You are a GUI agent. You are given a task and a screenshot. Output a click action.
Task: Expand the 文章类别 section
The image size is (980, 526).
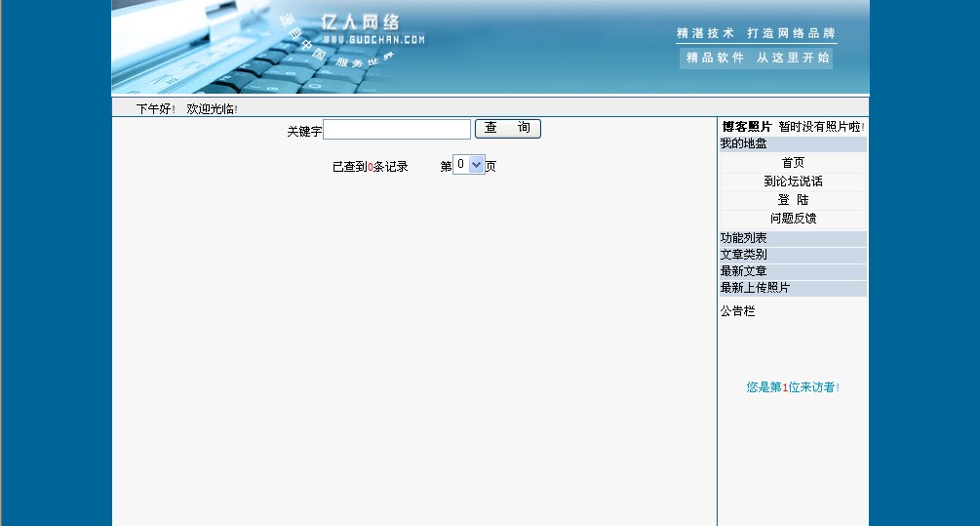pyautogui.click(x=744, y=255)
